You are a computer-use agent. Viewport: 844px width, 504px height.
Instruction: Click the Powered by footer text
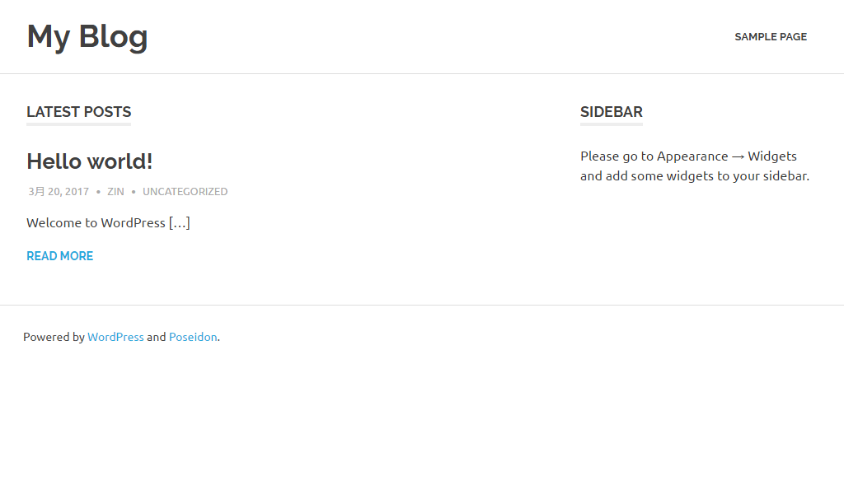click(54, 337)
